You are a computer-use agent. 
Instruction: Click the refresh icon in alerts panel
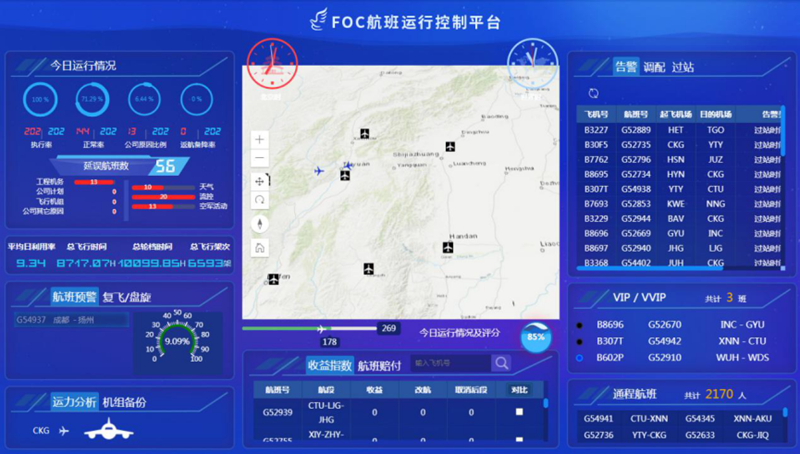593,93
